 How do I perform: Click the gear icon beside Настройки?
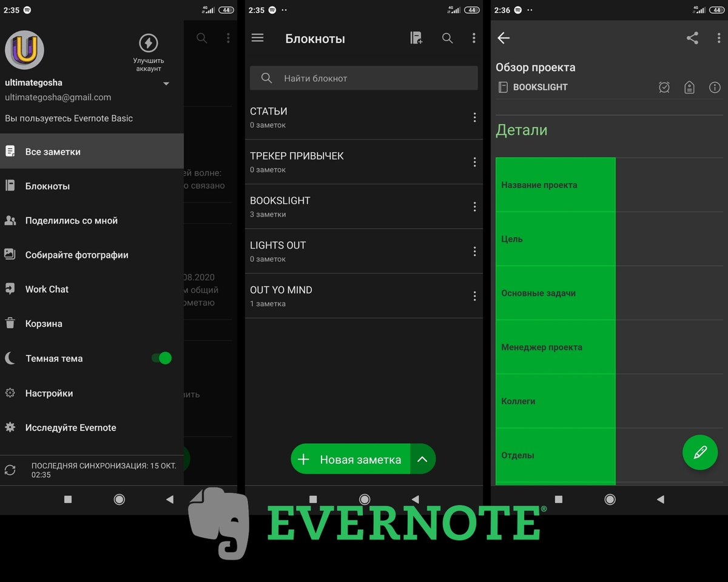coord(10,393)
